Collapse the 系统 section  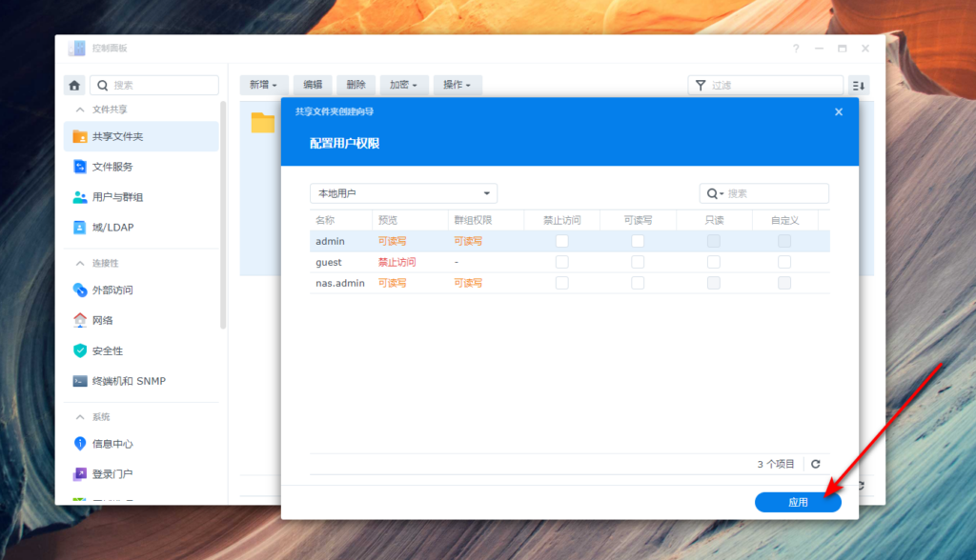pyautogui.click(x=80, y=417)
